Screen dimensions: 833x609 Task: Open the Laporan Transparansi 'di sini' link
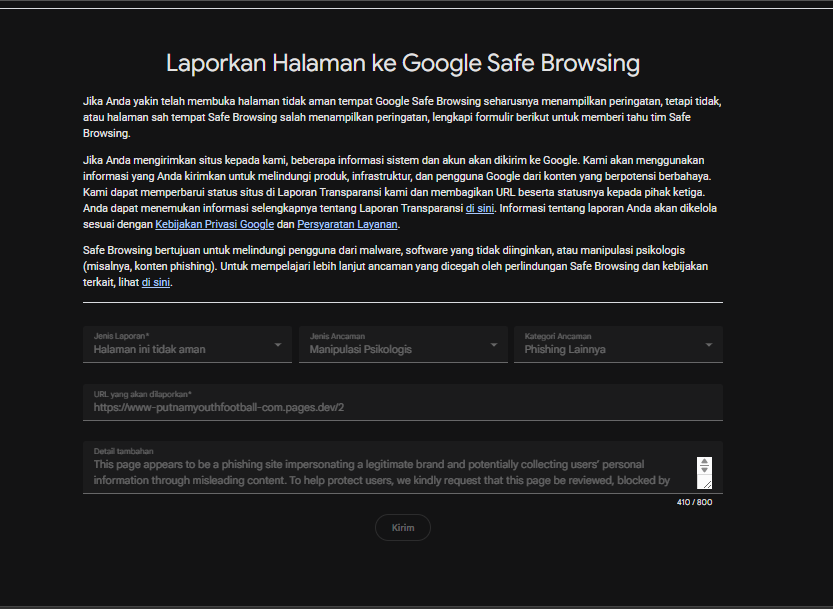pyautogui.click(x=480, y=208)
